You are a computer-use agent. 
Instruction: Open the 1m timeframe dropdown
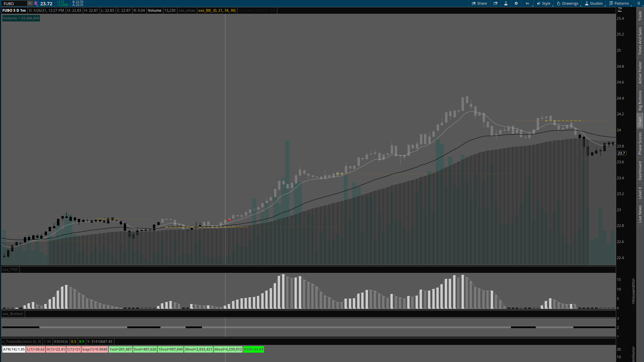tap(528, 3)
